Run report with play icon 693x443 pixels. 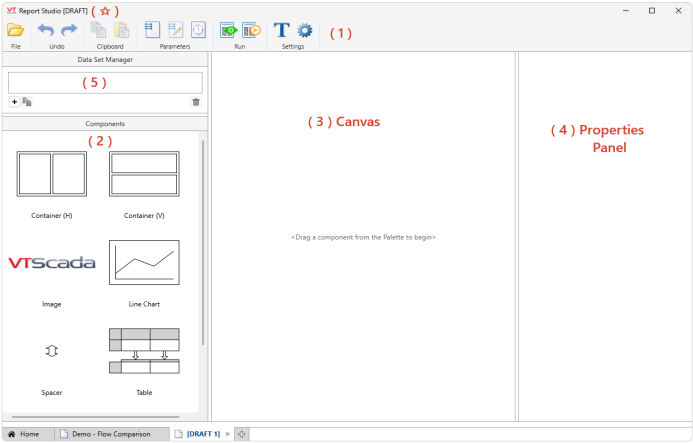pos(251,30)
